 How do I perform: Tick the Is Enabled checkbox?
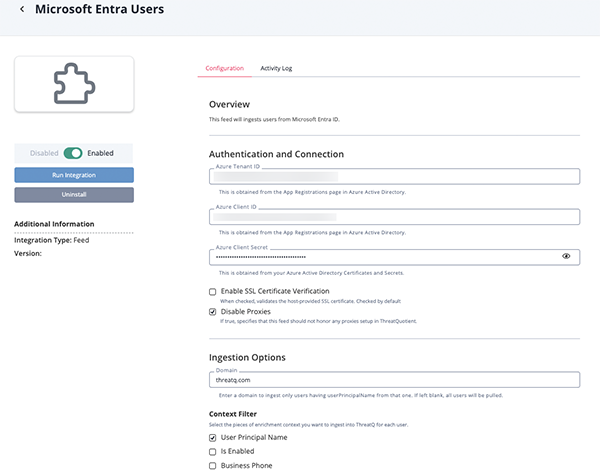[212, 451]
